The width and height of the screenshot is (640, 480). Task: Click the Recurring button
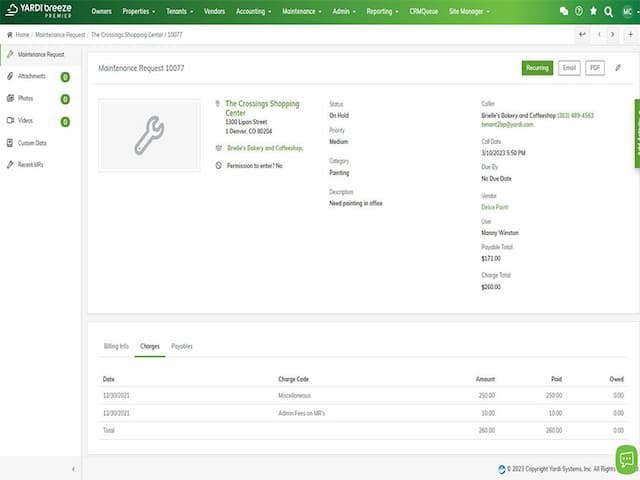pyautogui.click(x=537, y=68)
